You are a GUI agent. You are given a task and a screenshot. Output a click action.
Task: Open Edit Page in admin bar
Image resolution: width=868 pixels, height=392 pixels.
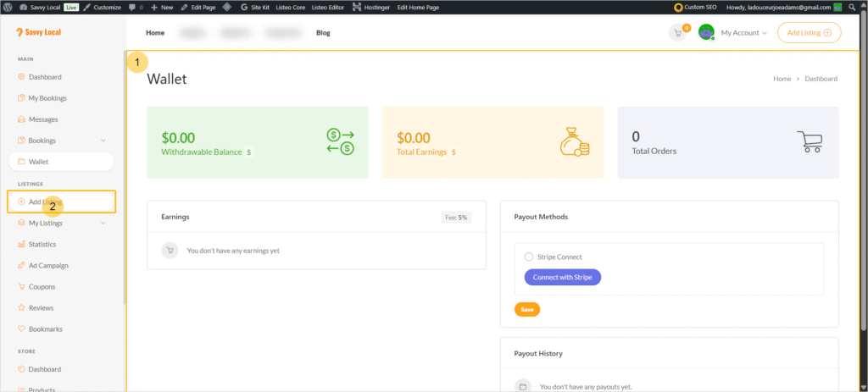pos(201,7)
